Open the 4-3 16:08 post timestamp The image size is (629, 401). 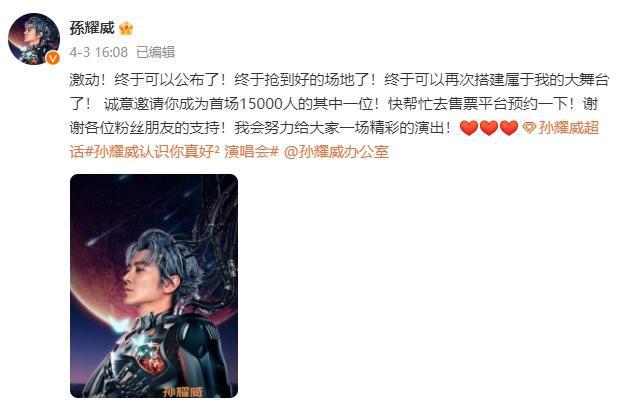pyautogui.click(x=99, y=52)
